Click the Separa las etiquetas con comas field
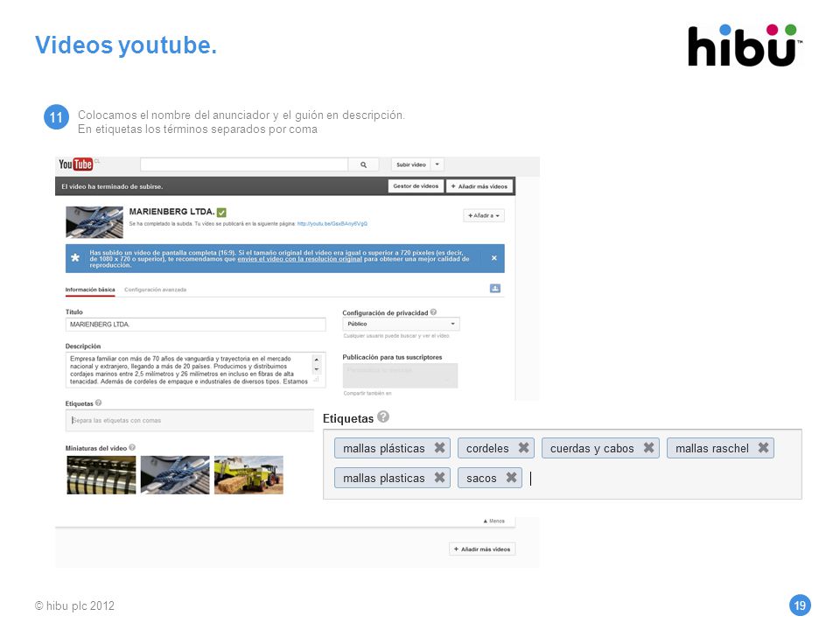 (190, 421)
